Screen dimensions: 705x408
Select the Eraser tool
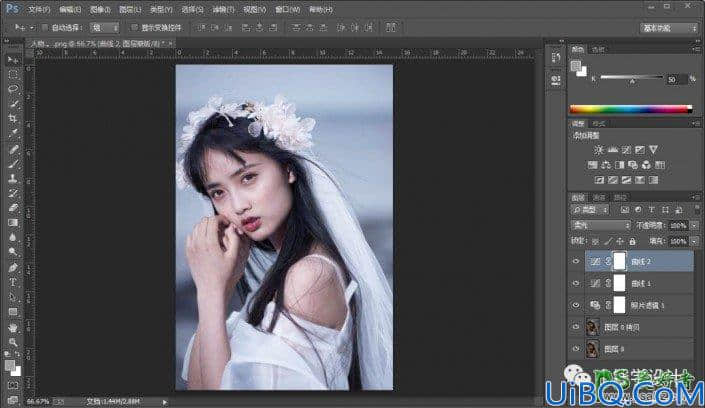coord(13,208)
